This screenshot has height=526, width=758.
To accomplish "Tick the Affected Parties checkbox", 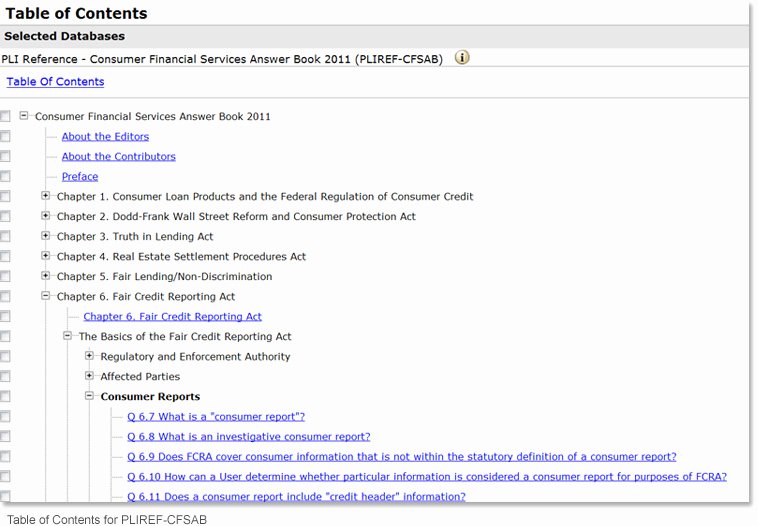I will point(5,376).
